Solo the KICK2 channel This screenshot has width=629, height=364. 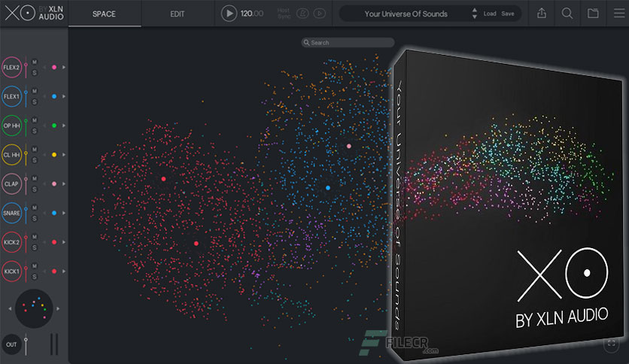point(35,247)
